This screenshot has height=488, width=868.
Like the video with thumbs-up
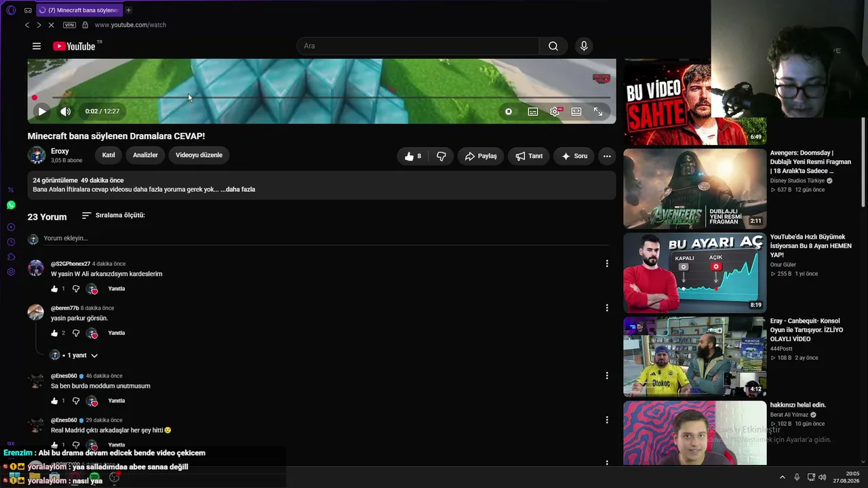tap(412, 156)
